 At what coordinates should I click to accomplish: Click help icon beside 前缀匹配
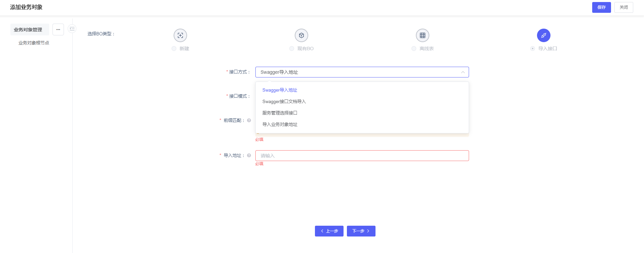coord(249,120)
